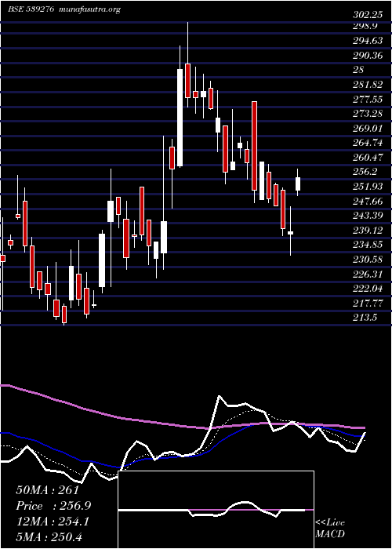Image resolution: width=392 pixels, height=549 pixels.
Task: Click the 12MA : 254.1 readout
Action: click(53, 522)
